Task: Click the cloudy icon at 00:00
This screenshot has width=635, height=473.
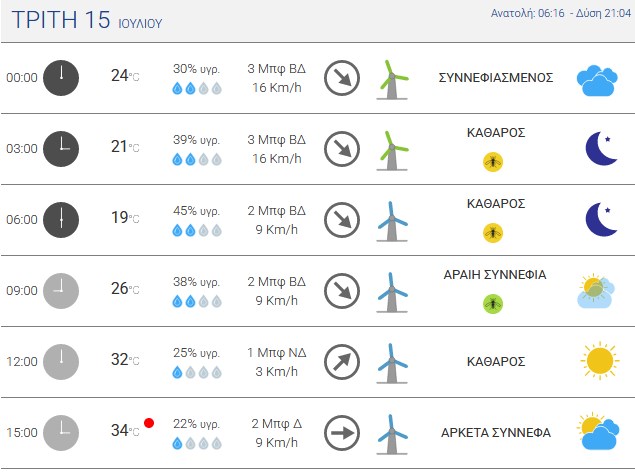Action: pos(597,80)
